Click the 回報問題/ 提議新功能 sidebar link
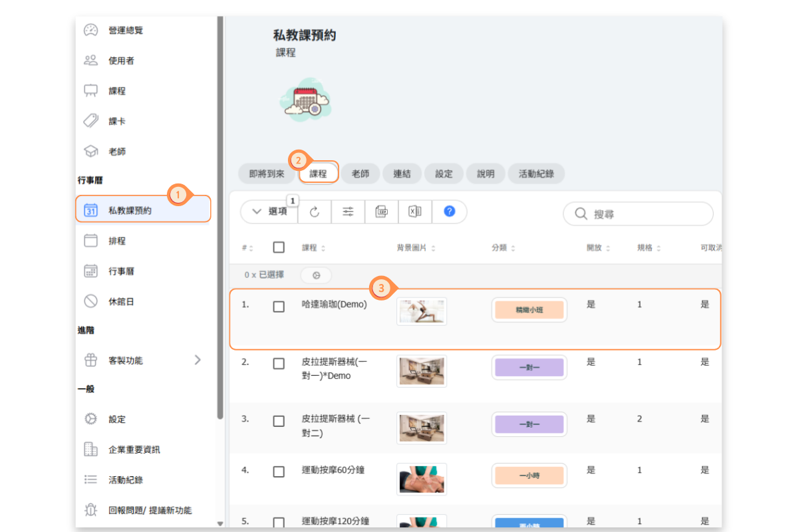The width and height of the screenshot is (798, 532). (150, 510)
